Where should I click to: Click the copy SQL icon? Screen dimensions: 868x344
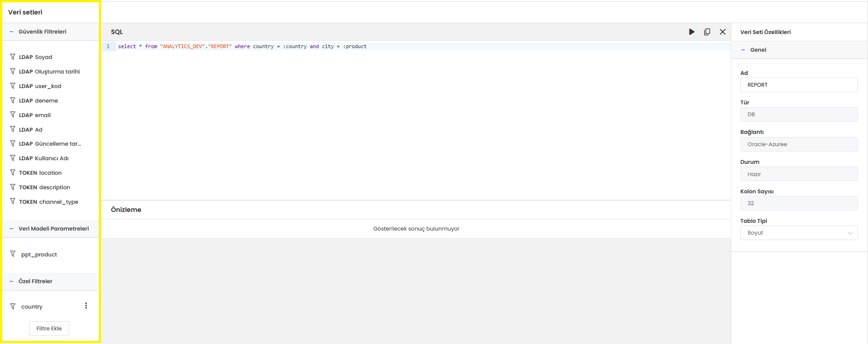click(707, 32)
